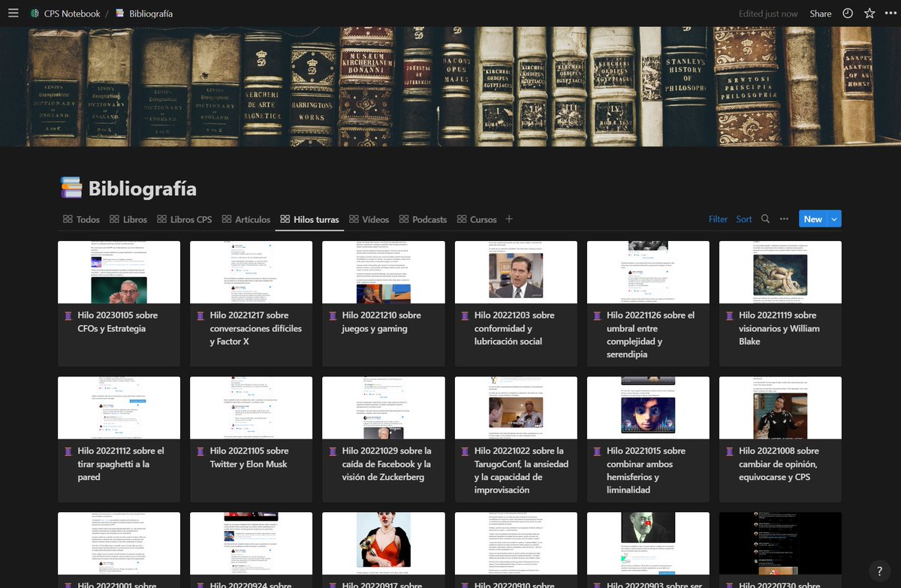
Task: Expand the New button dropdown arrow
Action: pos(834,219)
